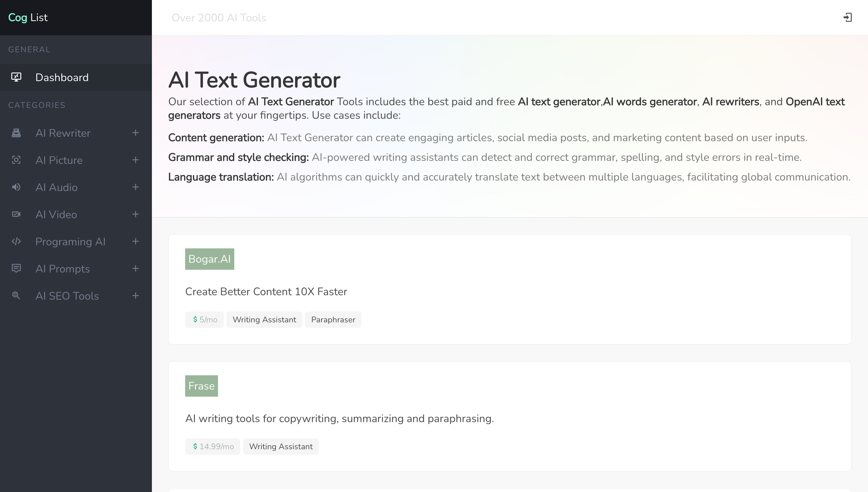Click the AI Video camera icon

(x=16, y=214)
